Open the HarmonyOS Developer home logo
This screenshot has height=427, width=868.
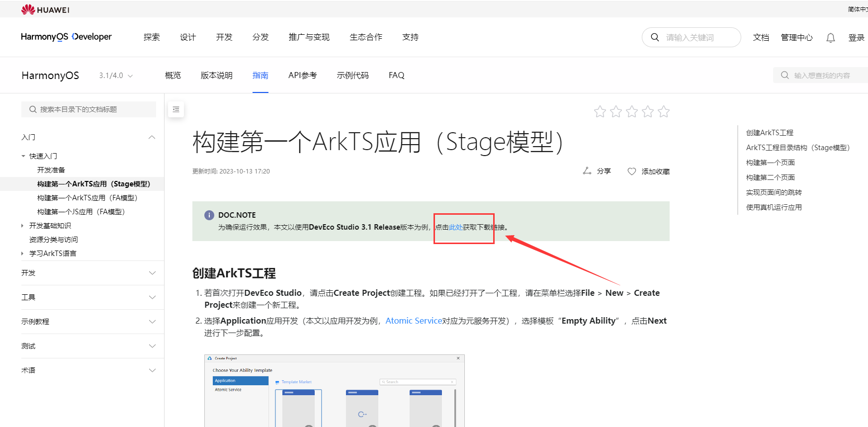coord(66,37)
